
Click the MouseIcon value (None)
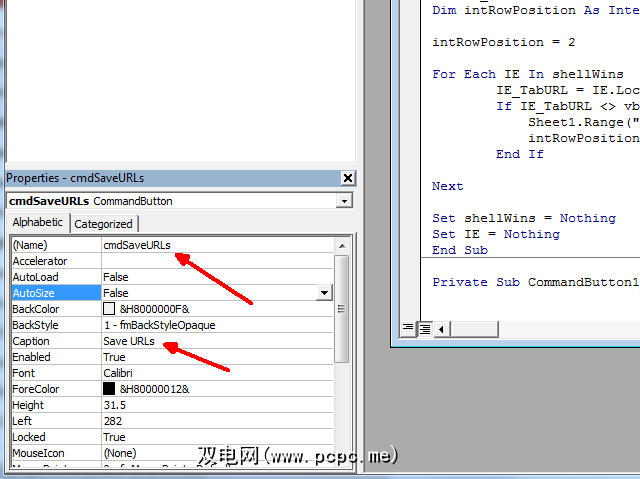[120, 453]
